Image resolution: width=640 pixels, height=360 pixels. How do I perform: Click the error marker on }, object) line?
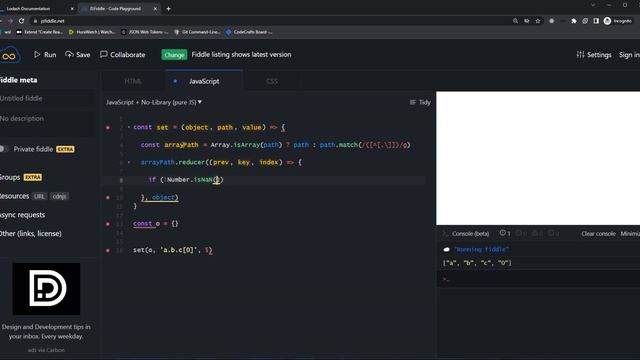tap(108, 198)
